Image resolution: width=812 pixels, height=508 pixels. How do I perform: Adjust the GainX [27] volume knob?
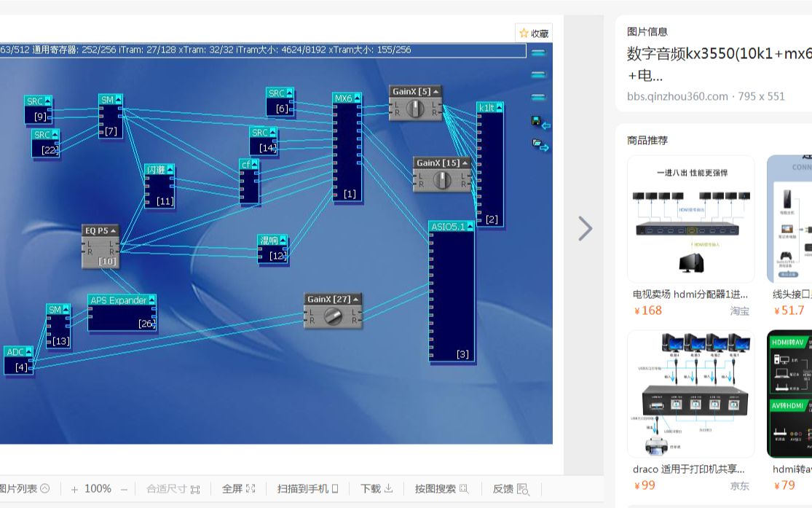tap(334, 316)
